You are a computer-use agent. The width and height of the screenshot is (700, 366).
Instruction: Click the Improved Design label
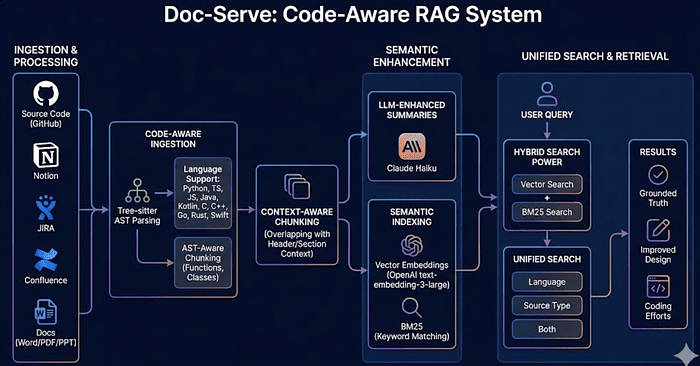tap(658, 255)
